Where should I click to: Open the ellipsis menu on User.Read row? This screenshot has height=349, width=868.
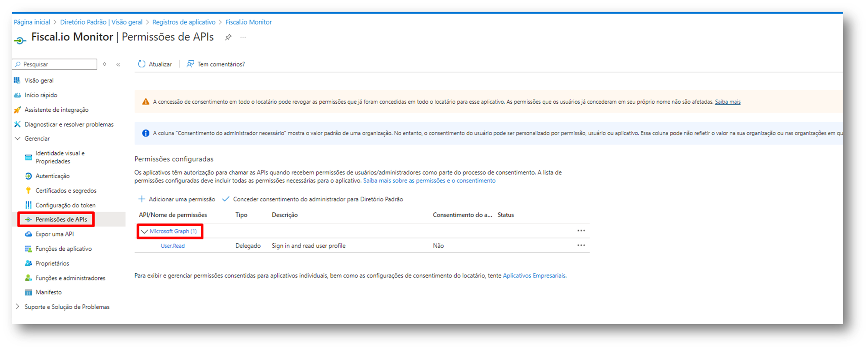(x=581, y=245)
